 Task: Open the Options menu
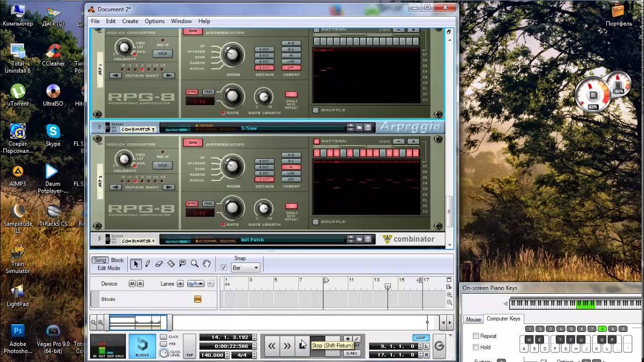154,21
